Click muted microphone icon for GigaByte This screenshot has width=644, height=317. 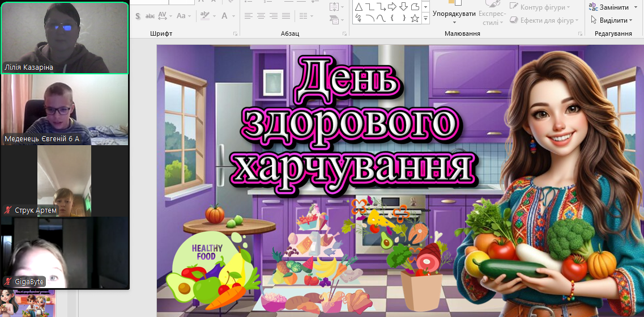pos(8,281)
